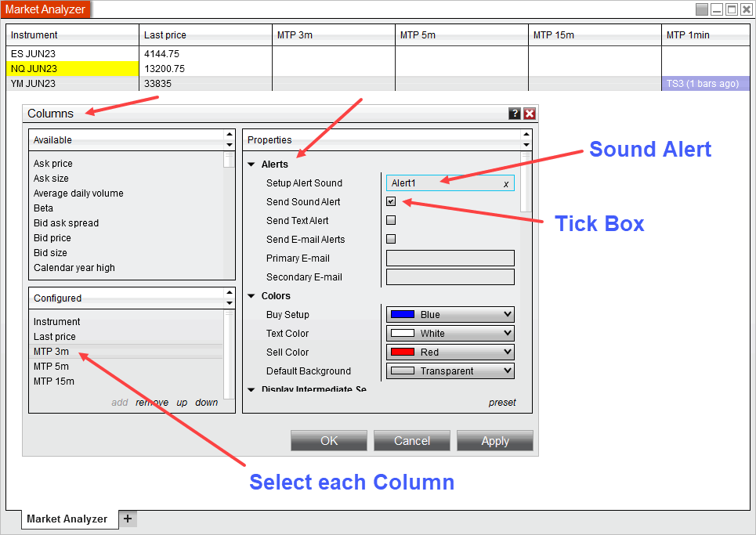This screenshot has height=535, width=756.
Task: Click the scroll up arrow of Available panel
Action: coord(229,136)
